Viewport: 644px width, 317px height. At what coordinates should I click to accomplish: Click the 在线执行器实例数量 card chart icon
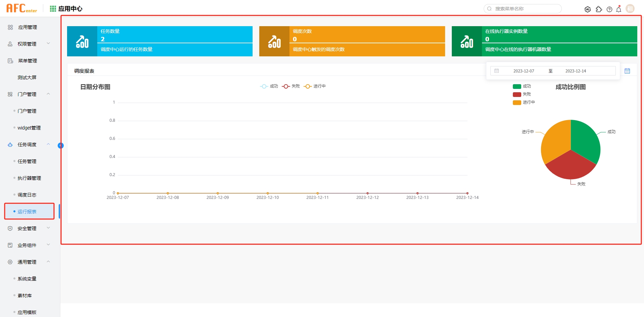(467, 42)
